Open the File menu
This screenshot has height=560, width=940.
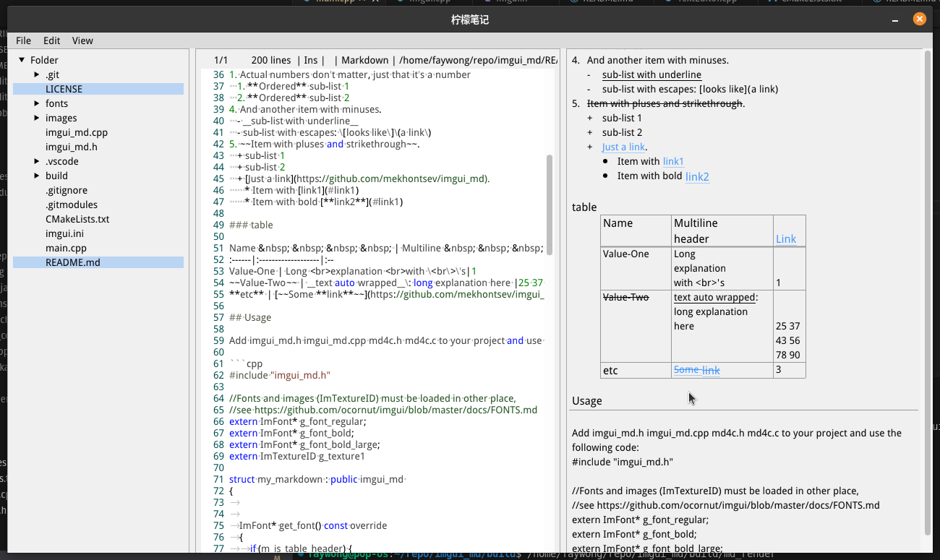coord(23,40)
